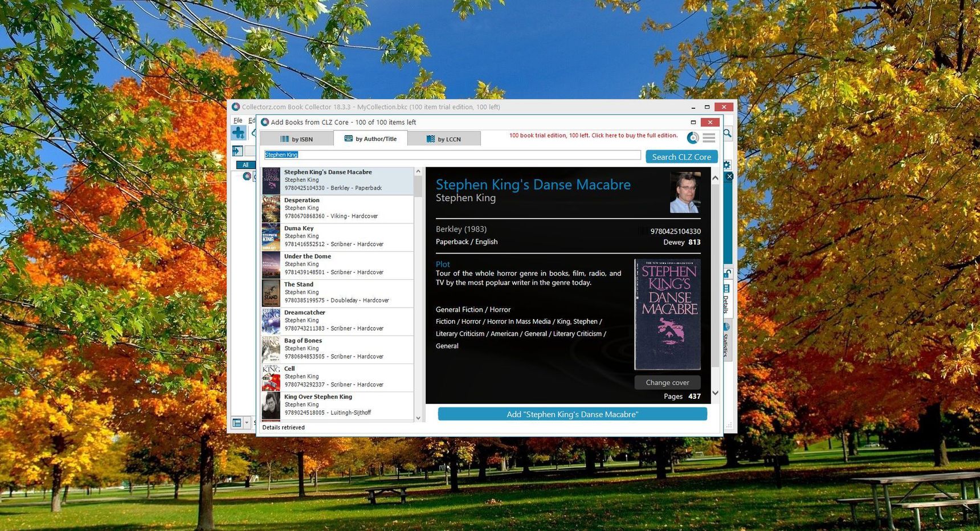Click results list scroll down arrow
Image resolution: width=980 pixels, height=531 pixels.
[x=418, y=418]
